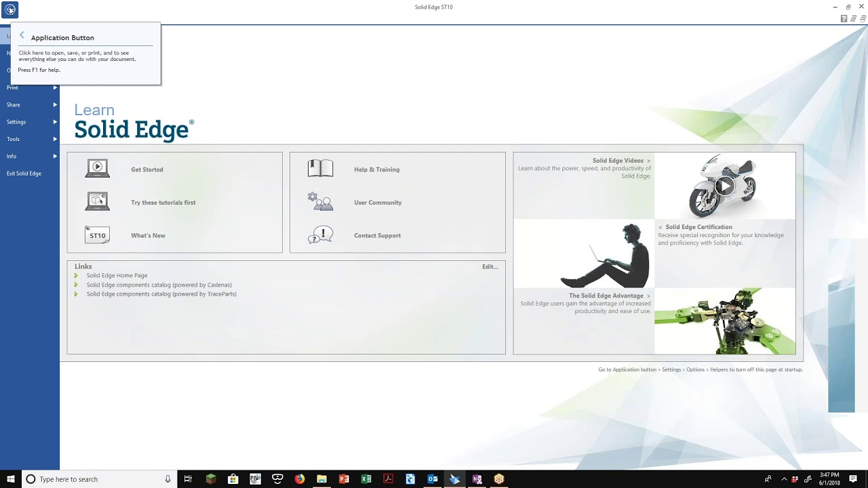868x488 pixels.
Task: Expand the arrow next to Info
Action: click(x=55, y=157)
